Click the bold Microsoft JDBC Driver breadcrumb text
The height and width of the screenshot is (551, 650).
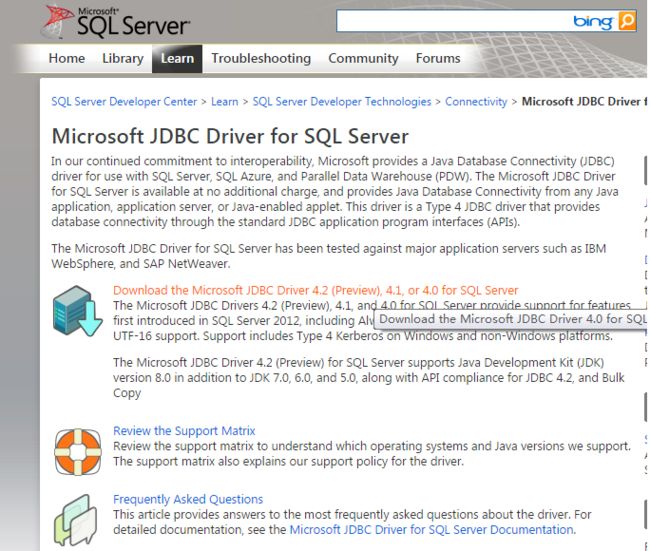585,102
